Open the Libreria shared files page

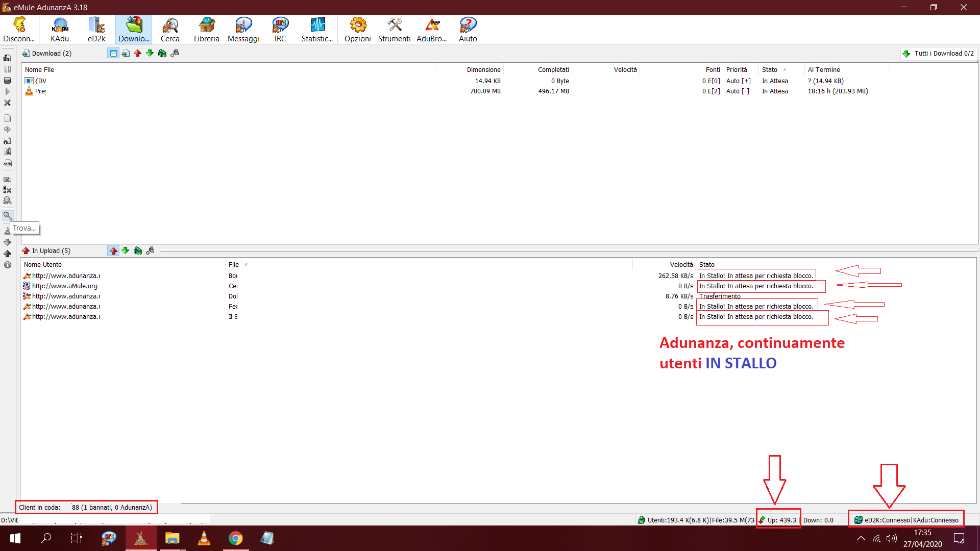click(x=207, y=30)
